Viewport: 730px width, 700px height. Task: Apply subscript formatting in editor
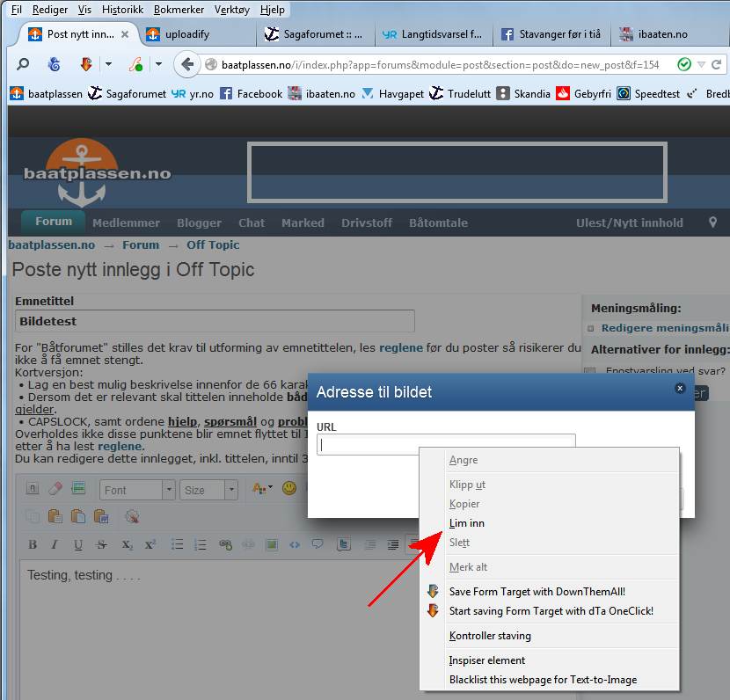click(x=128, y=544)
